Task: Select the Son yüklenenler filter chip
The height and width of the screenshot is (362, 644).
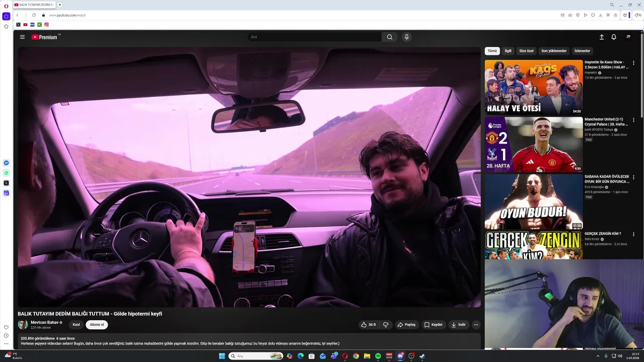Action: click(x=554, y=51)
